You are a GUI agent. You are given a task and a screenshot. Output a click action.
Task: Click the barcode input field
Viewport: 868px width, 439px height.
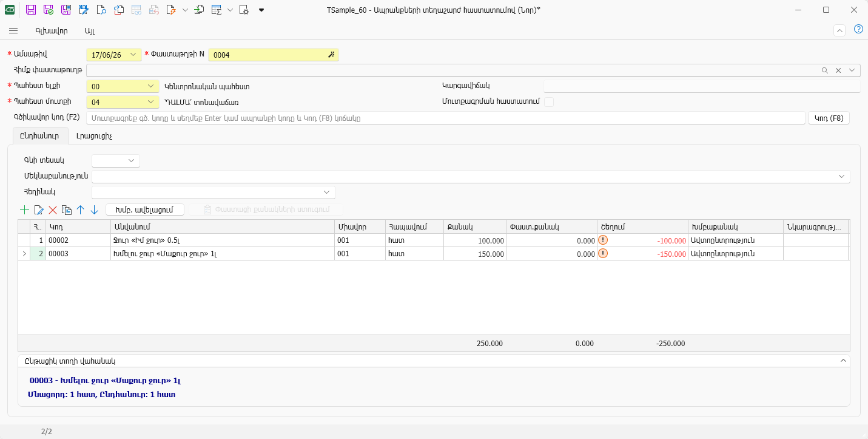coord(446,118)
